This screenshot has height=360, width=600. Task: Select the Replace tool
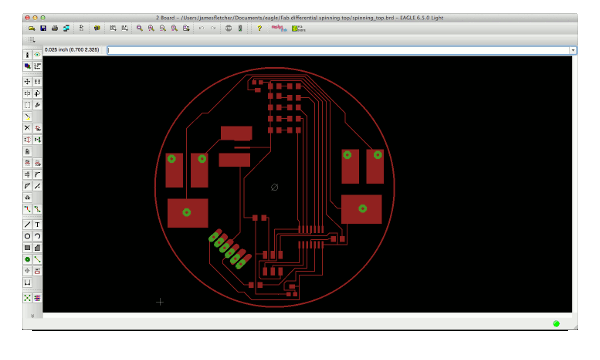[x=37, y=140]
